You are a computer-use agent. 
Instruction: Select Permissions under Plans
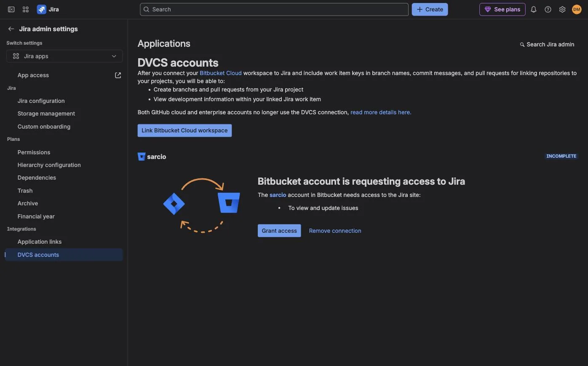34,153
